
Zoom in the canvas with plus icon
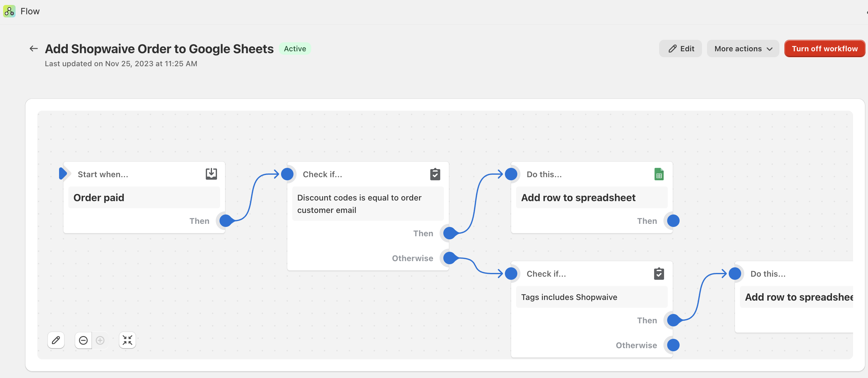[x=100, y=340]
